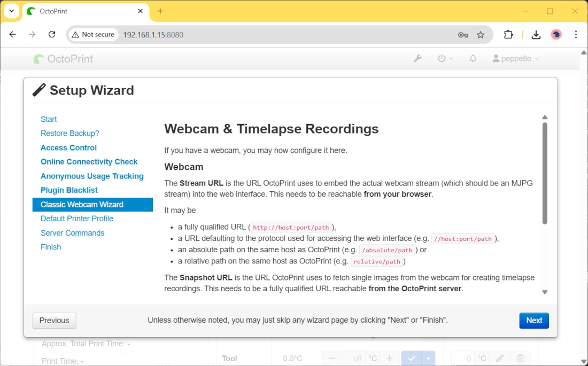Open OctoPrint settings via the wrench icon

tap(417, 58)
